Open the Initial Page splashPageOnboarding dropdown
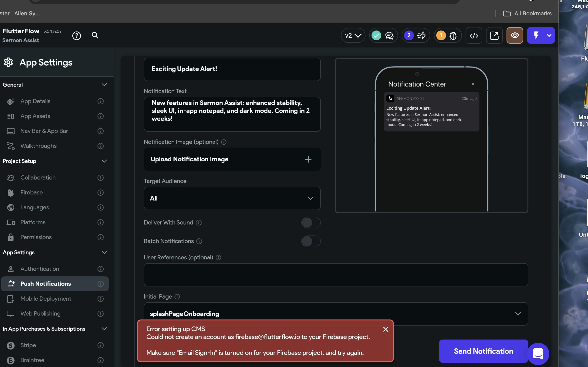 pyautogui.click(x=336, y=314)
